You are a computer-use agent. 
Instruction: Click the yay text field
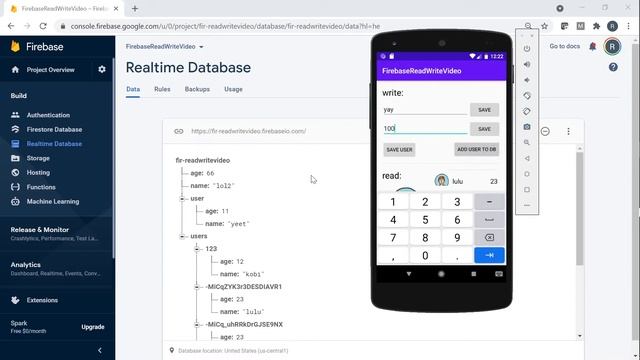[x=425, y=110]
